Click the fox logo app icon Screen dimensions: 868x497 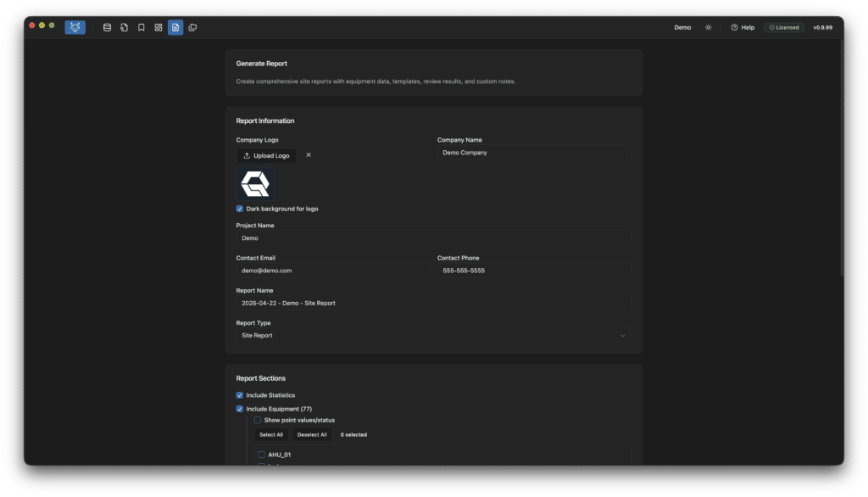tap(75, 27)
